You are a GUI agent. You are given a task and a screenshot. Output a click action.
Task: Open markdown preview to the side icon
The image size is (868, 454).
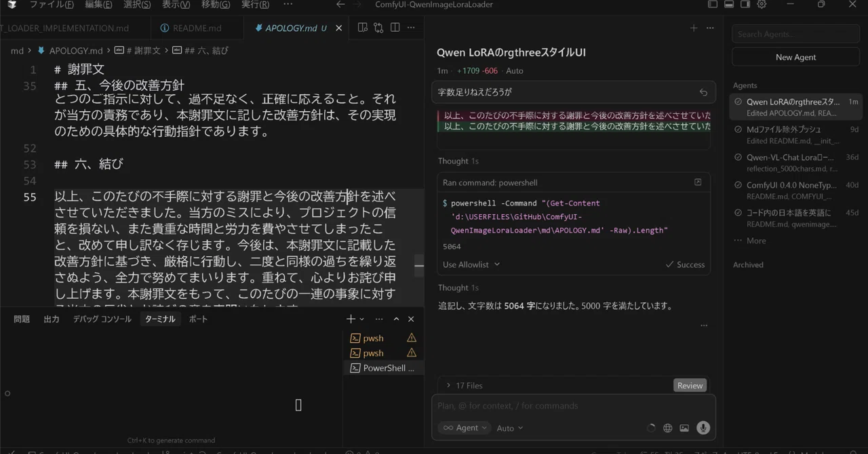pyautogui.click(x=363, y=28)
